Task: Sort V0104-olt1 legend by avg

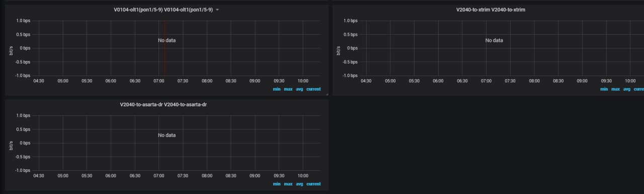Action: (x=299, y=89)
